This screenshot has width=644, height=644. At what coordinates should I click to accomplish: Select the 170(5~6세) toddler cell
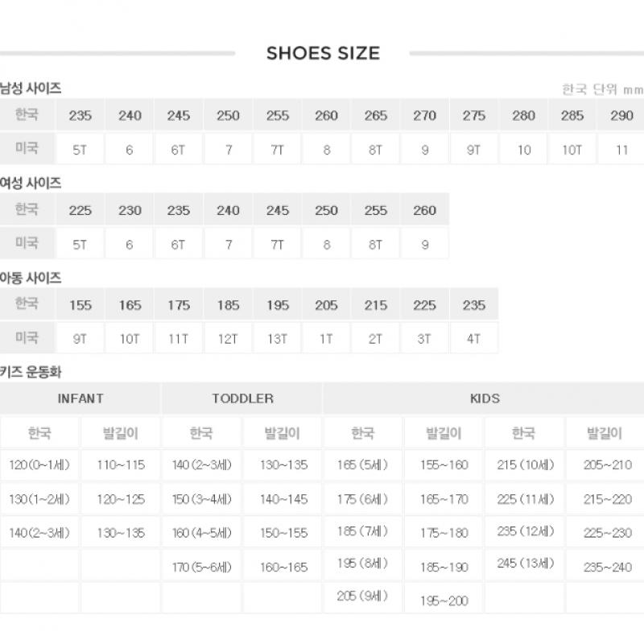coord(201,567)
